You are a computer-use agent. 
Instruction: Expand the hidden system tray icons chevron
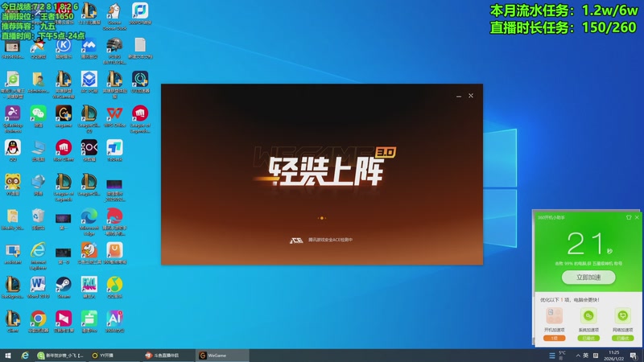(578, 356)
